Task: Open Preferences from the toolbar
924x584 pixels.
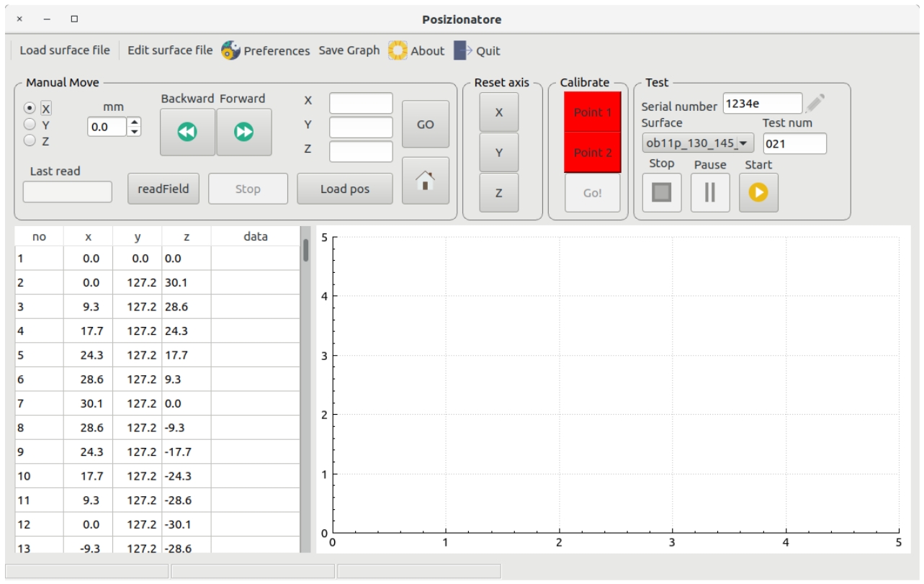Action: click(x=265, y=51)
